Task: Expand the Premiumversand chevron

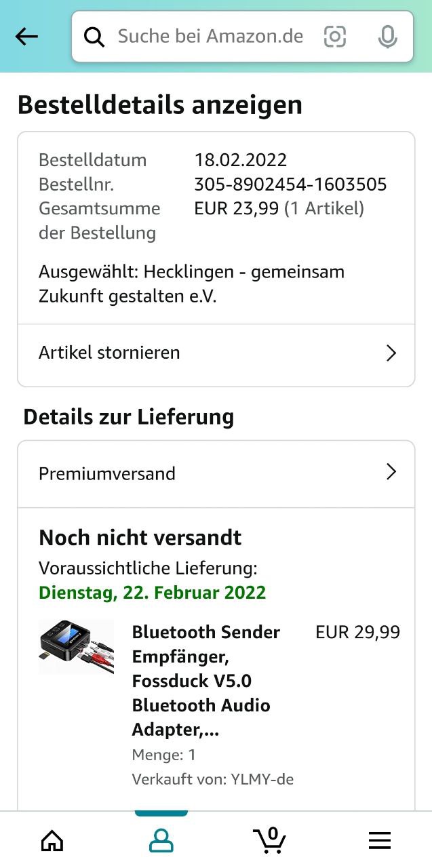Action: pyautogui.click(x=391, y=473)
